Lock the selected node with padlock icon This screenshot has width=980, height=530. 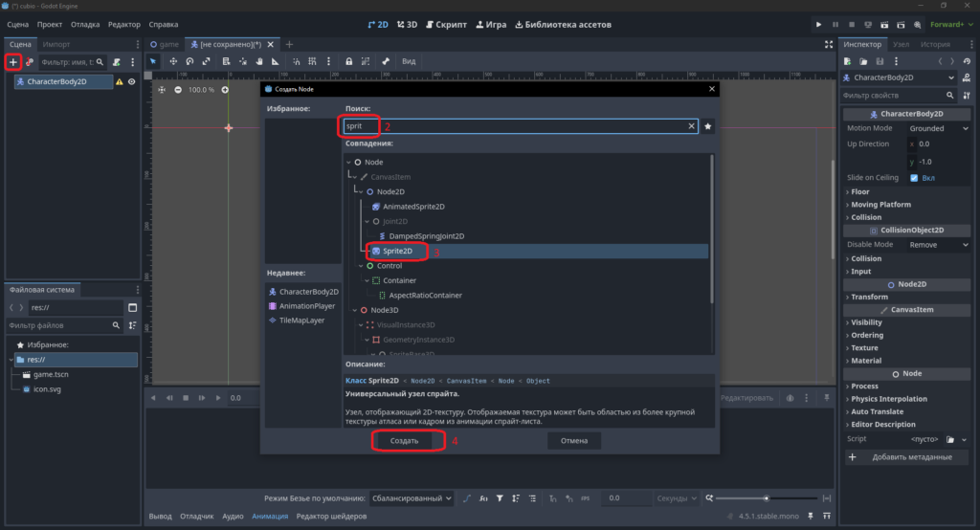coord(348,61)
